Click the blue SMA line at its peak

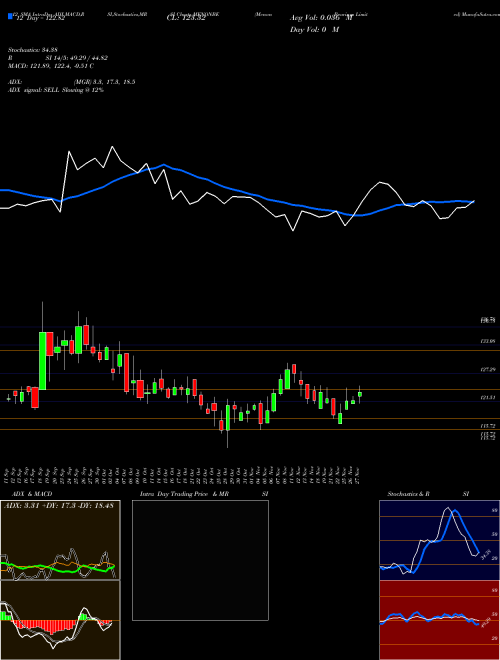[x=164, y=165]
